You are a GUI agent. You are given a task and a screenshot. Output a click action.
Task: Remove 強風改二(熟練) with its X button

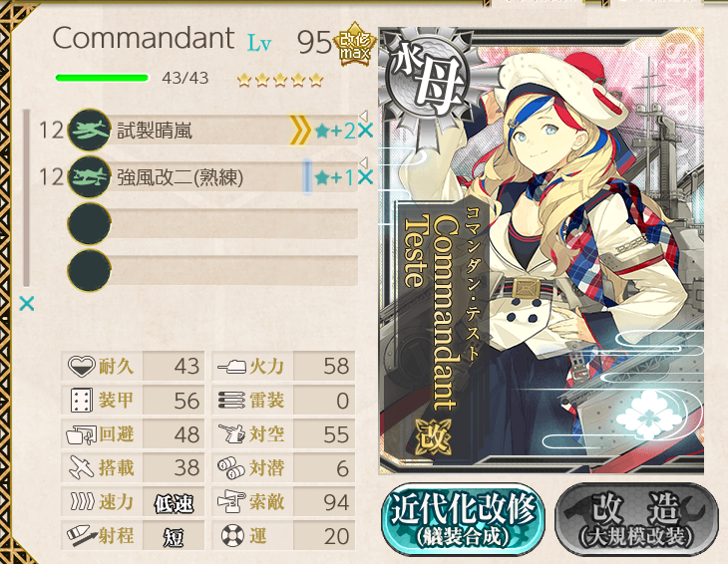365,177
